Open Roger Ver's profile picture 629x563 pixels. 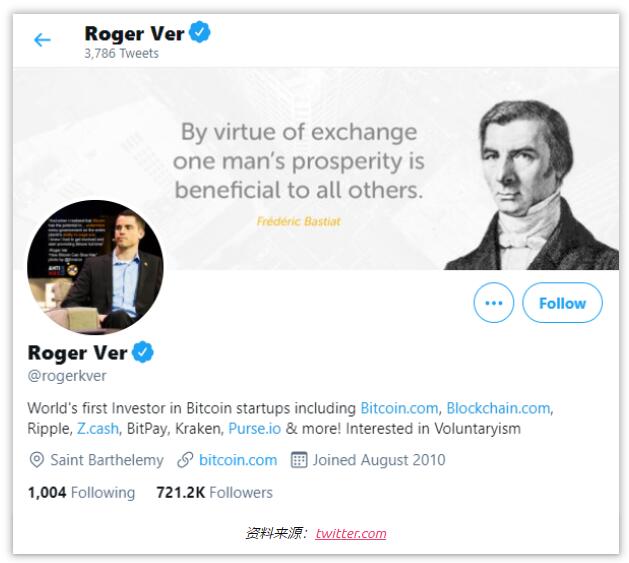pos(95,267)
